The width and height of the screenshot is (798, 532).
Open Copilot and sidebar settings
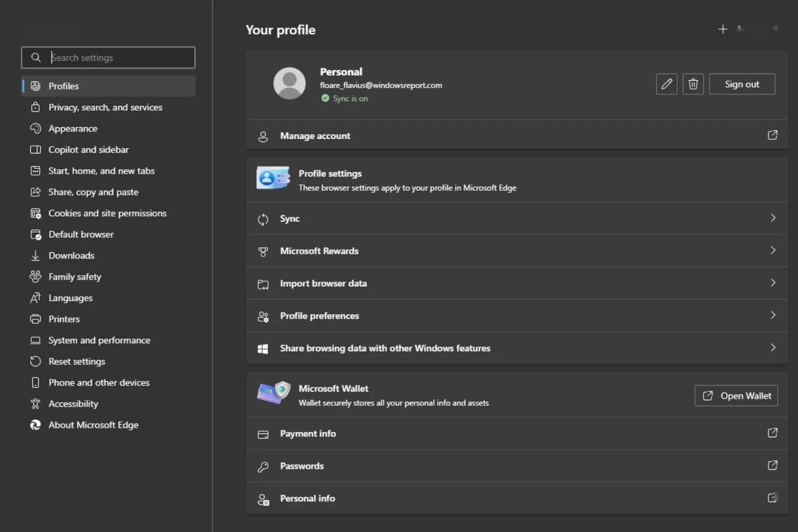click(x=109, y=150)
